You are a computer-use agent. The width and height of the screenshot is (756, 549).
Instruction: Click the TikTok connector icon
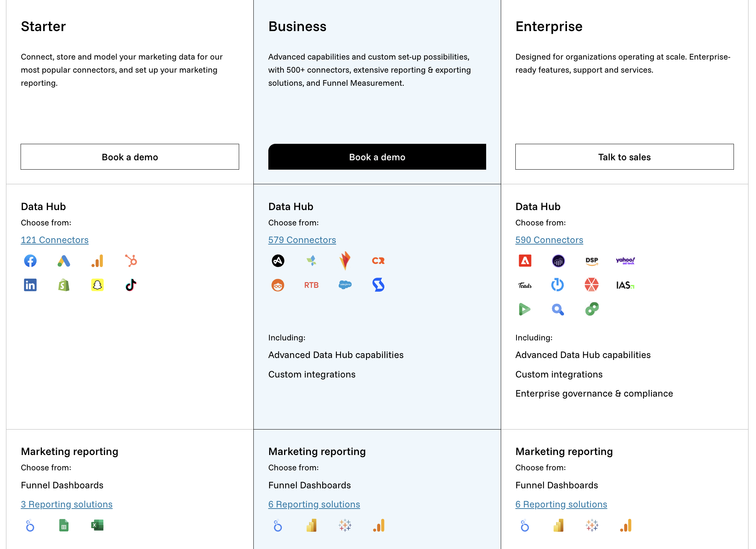click(x=131, y=285)
